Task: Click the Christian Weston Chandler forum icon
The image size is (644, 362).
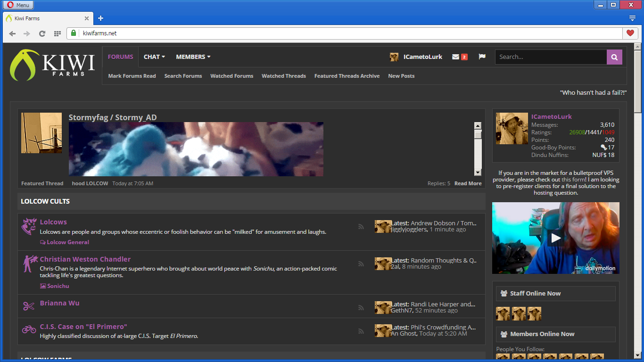Action: click(x=30, y=263)
